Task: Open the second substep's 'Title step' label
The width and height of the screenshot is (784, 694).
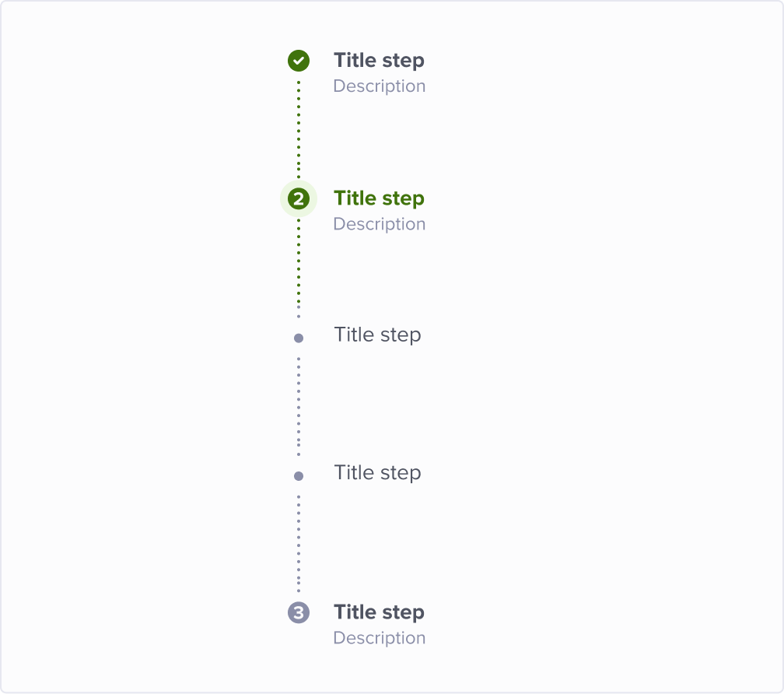Action: click(x=377, y=473)
